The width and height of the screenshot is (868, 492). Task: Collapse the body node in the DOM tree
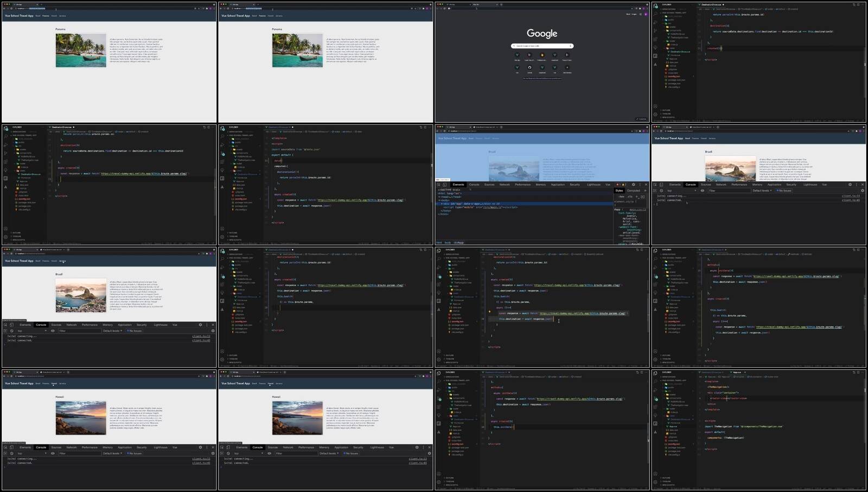[x=439, y=200]
